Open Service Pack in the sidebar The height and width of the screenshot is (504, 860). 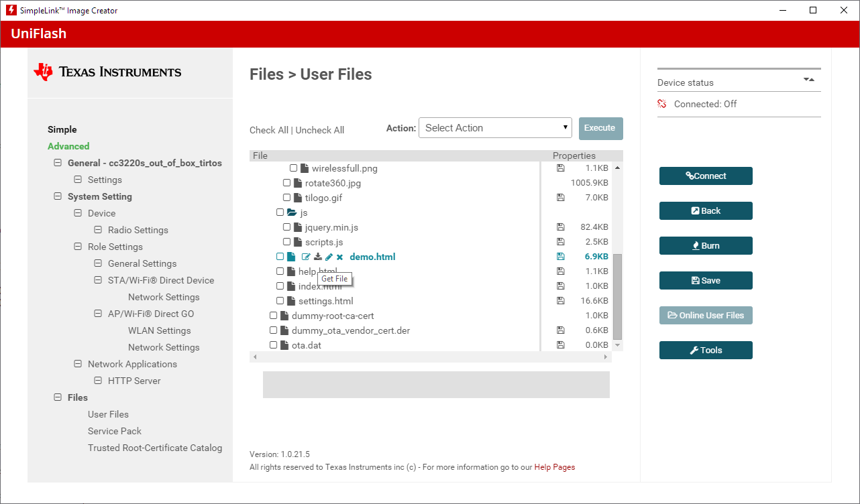tap(115, 431)
